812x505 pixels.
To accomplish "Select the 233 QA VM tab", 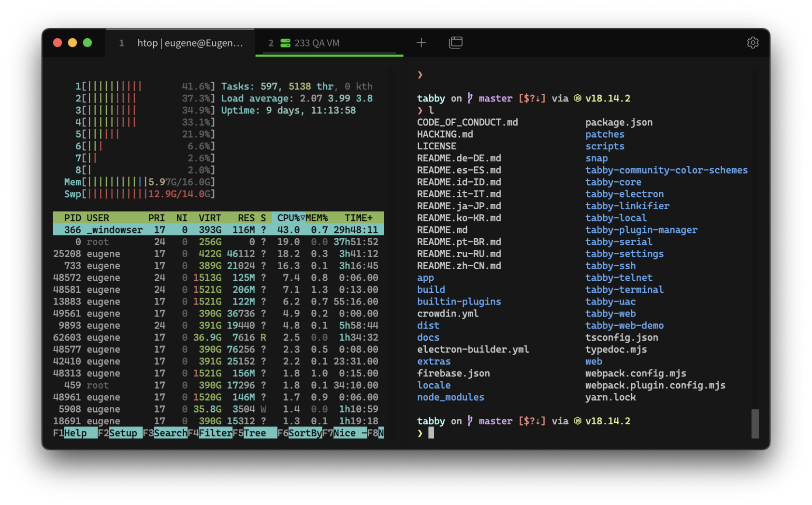I will click(x=329, y=43).
